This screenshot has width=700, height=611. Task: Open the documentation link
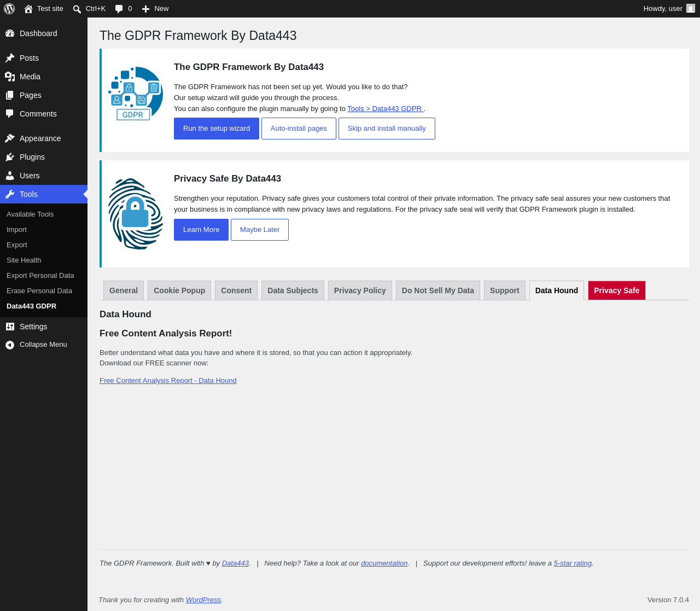384,563
